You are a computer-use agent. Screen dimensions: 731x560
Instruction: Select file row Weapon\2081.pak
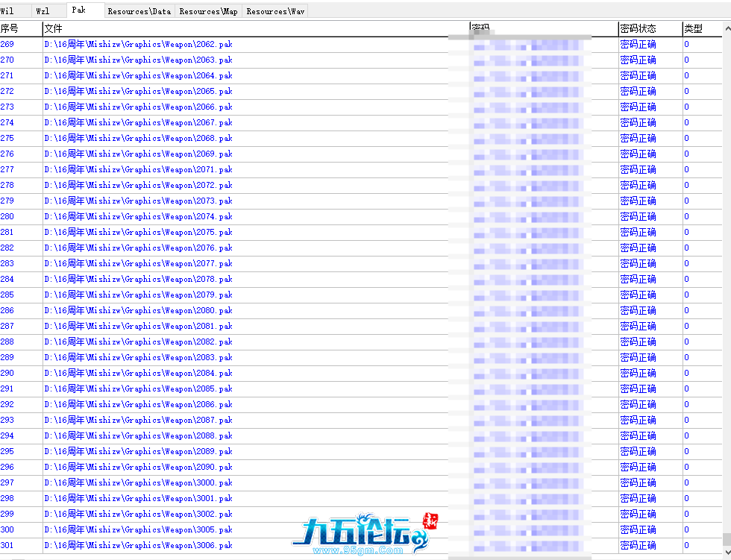[x=361, y=326]
